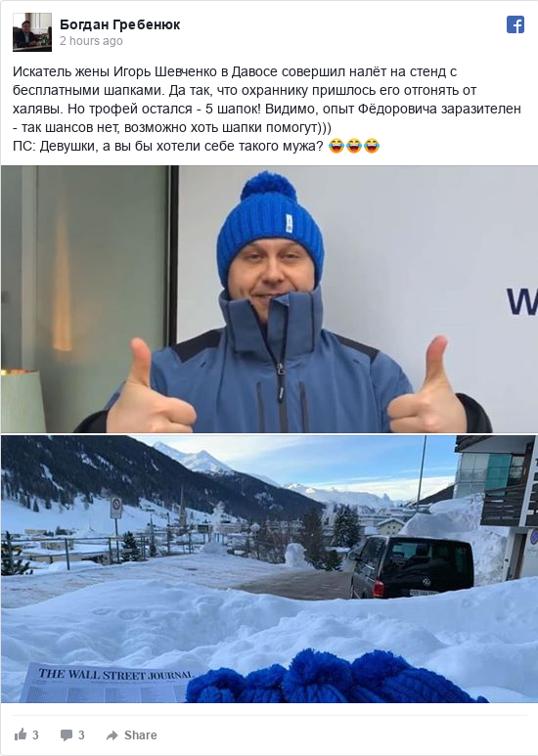Click the '2 hours ago' timestamp
Viewport: 538px width, 756px height.
coord(91,41)
